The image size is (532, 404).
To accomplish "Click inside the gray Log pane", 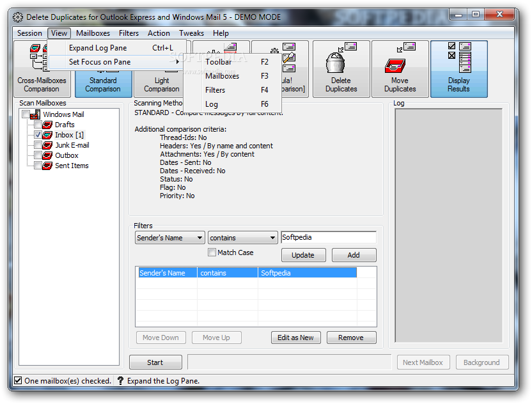I will tap(448, 226).
